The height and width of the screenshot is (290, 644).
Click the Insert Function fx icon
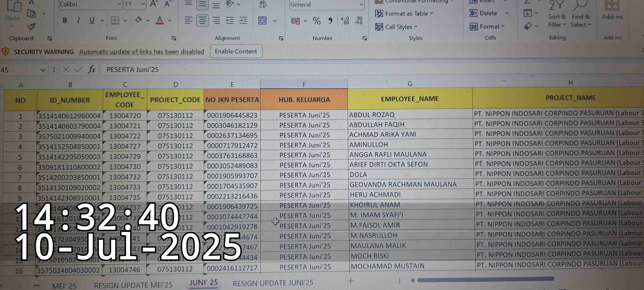tap(92, 69)
